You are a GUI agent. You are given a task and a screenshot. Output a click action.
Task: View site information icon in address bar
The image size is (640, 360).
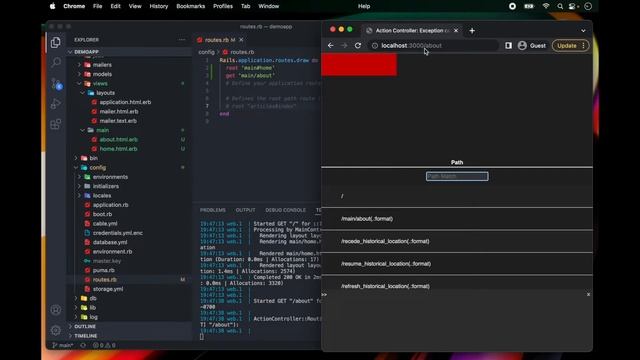click(375, 46)
